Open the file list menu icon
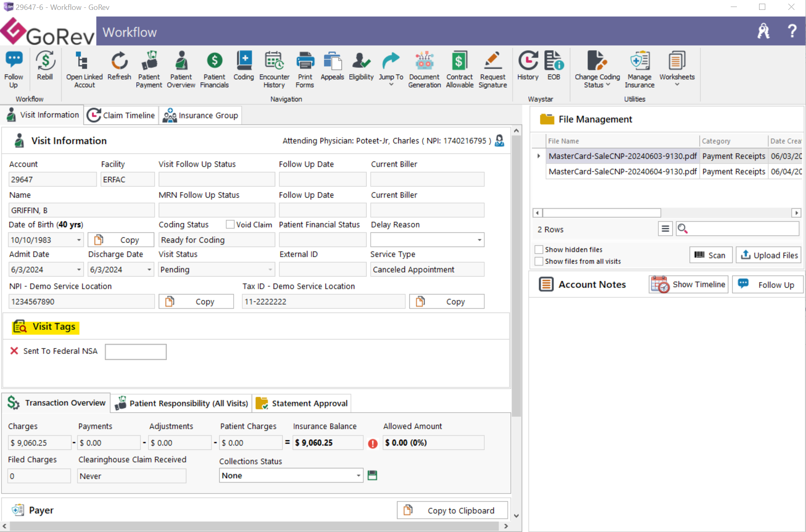Image resolution: width=806 pixels, height=532 pixels. click(665, 229)
